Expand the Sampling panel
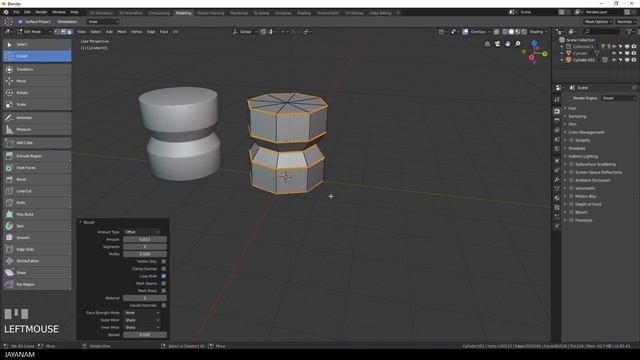 577,116
